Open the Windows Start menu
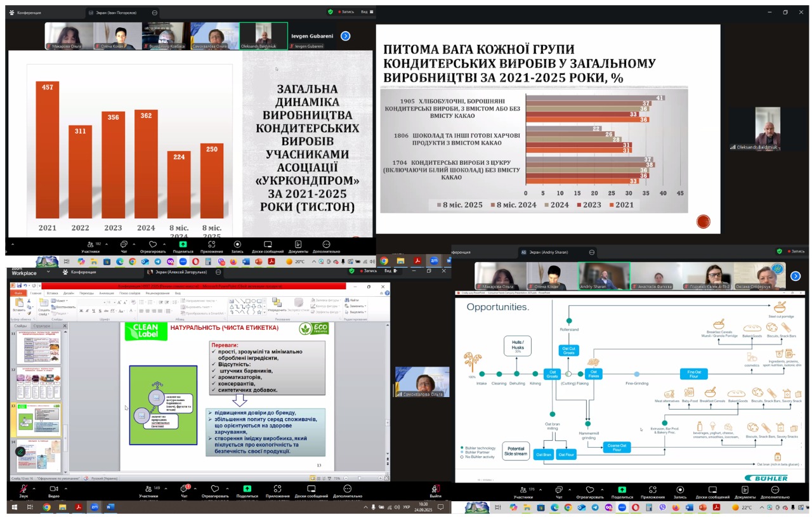Screen dimensions: 812x517 (14, 507)
